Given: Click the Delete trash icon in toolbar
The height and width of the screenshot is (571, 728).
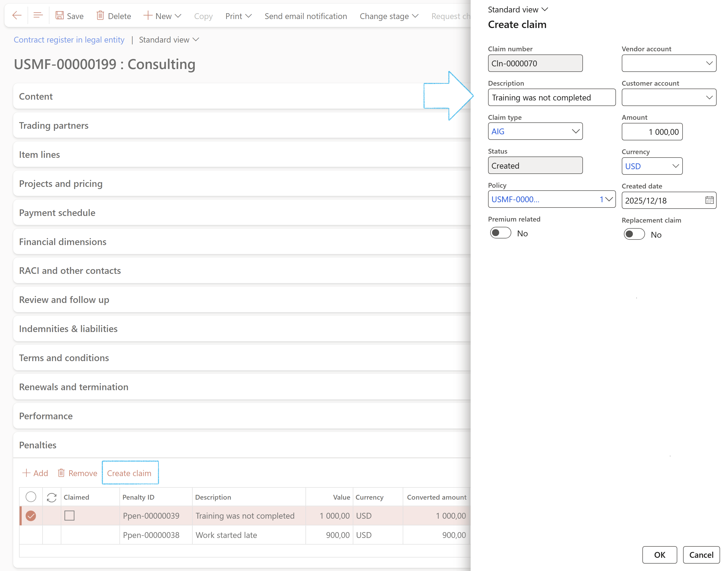Looking at the screenshot, I should point(100,16).
